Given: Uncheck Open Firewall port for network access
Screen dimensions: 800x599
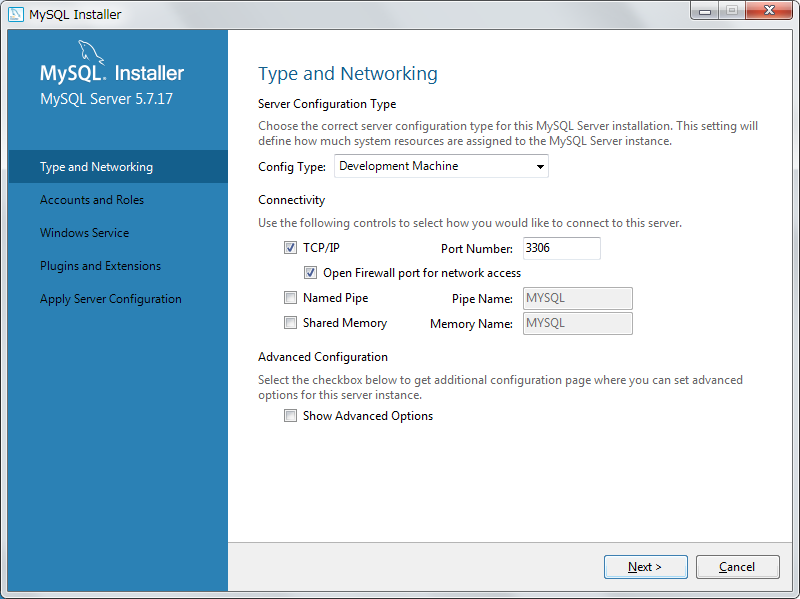Looking at the screenshot, I should [x=311, y=273].
